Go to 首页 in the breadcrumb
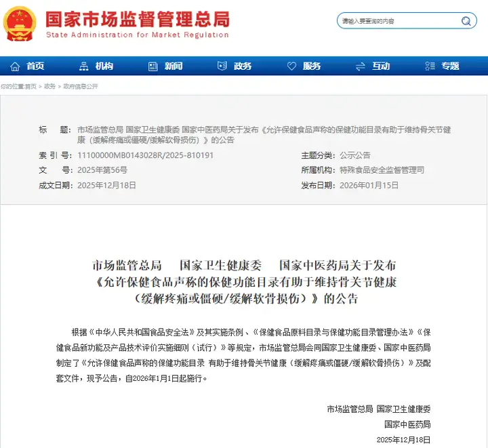Viewport: 488px width, 448px height. (30, 87)
